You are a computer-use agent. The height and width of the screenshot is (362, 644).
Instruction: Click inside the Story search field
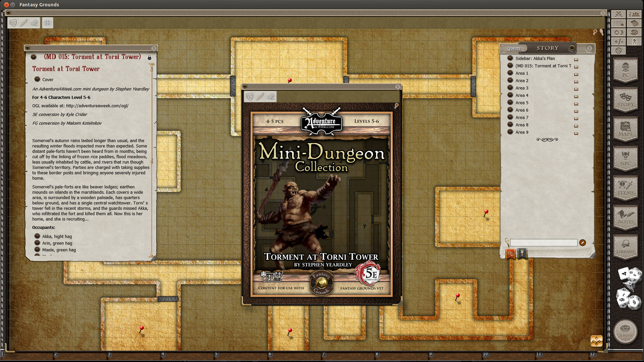click(x=543, y=242)
